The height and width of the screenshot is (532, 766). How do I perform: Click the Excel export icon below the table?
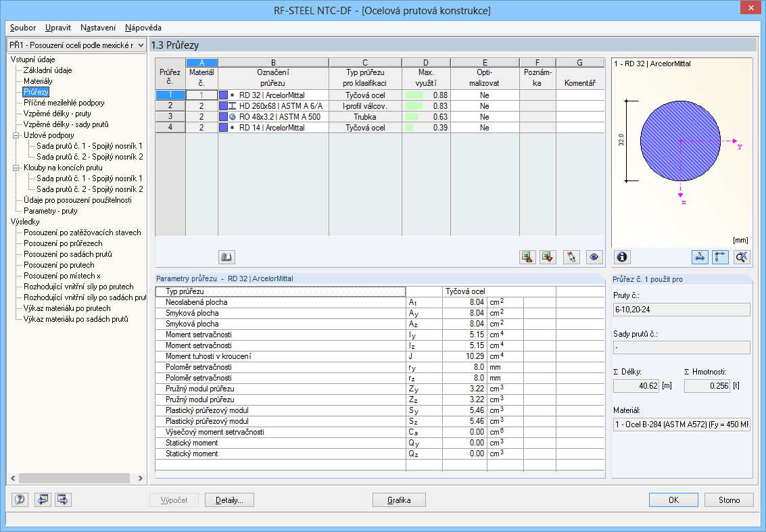point(527,257)
